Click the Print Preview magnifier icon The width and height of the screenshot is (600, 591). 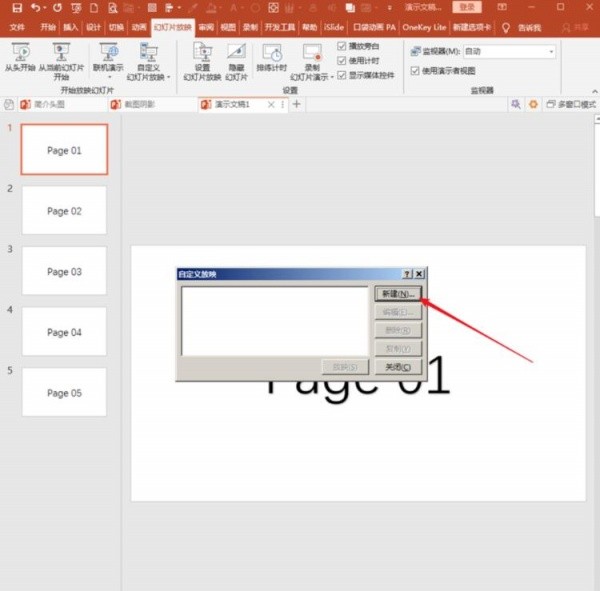pos(112,8)
